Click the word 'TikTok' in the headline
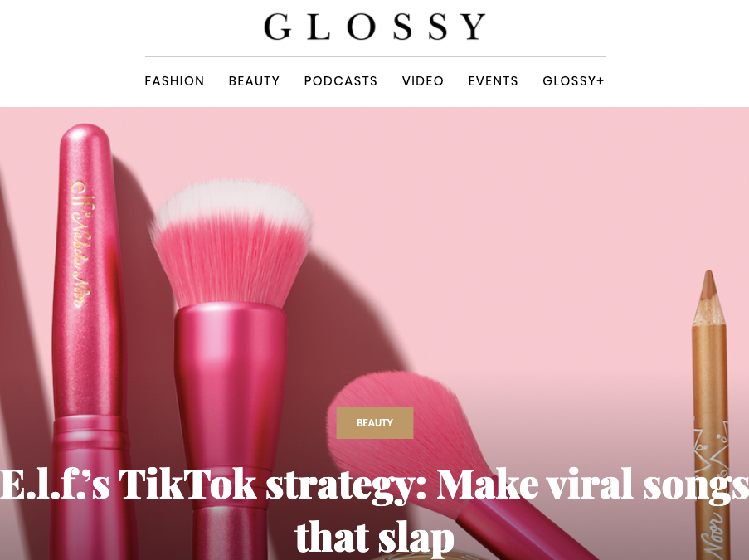Viewport: 749px width, 560px height. [187, 485]
